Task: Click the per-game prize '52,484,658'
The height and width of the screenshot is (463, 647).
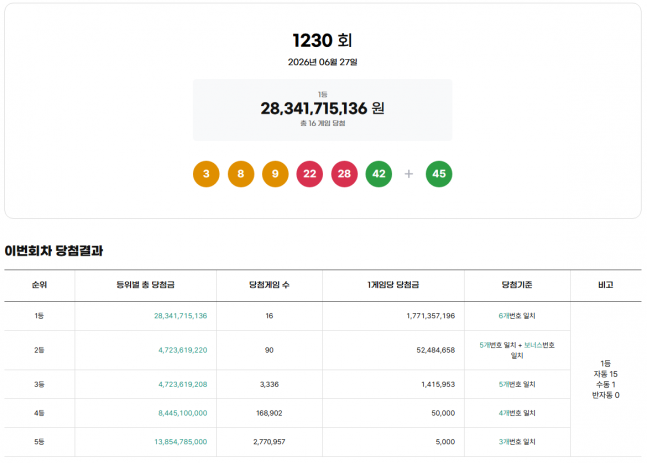Action: click(x=436, y=350)
